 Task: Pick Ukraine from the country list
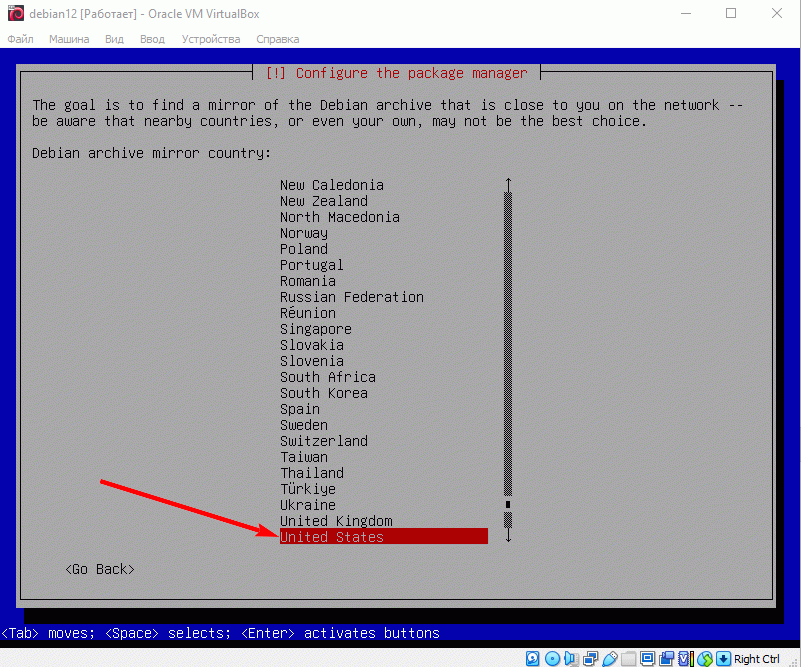[308, 505]
